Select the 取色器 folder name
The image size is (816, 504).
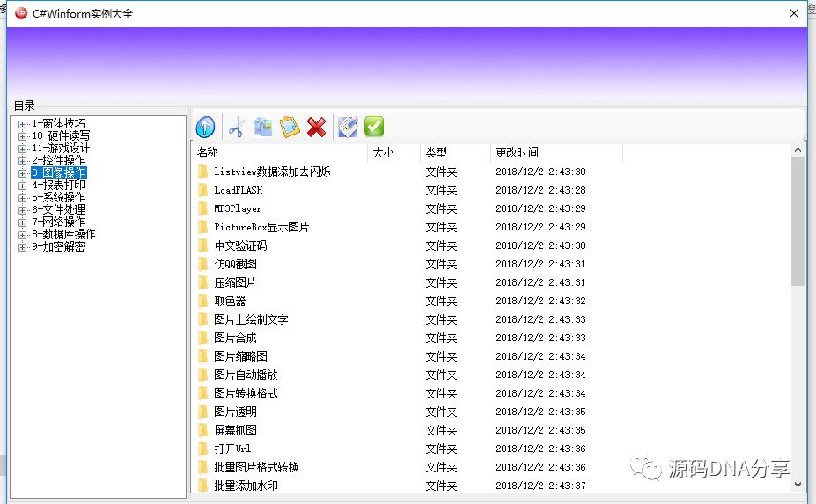(230, 301)
